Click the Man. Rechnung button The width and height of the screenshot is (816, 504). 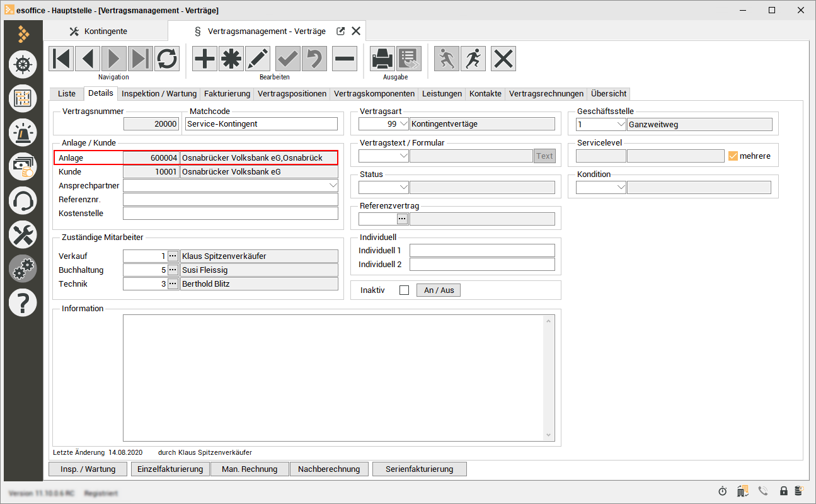[250, 469]
